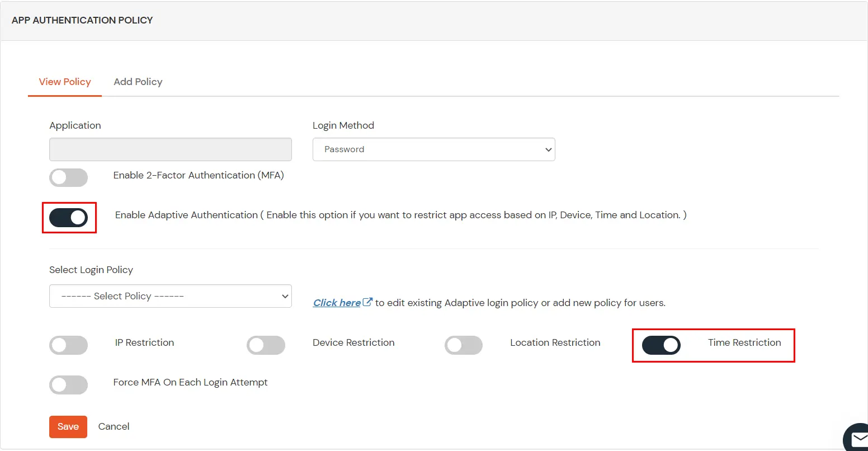Click the Application input field
Screen dimensions: 868x451
[170, 149]
